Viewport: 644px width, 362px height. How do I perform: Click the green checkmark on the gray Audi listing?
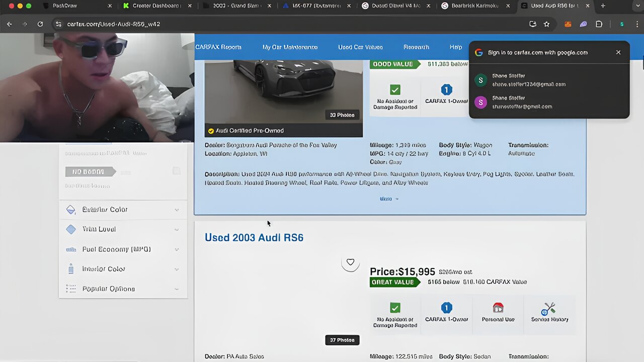[395, 89]
